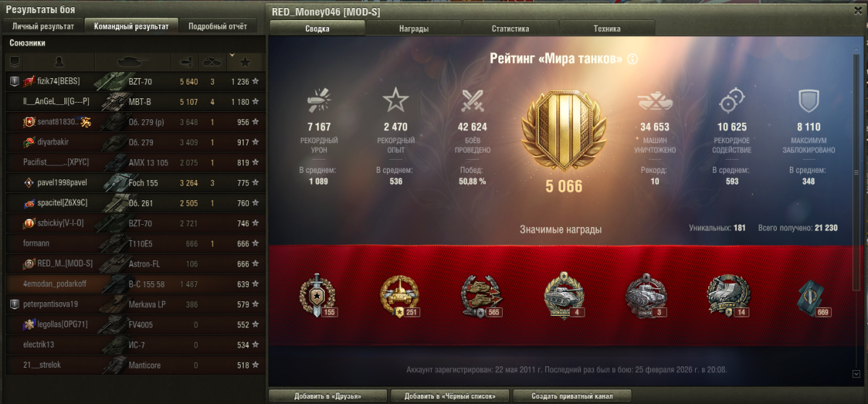Image resolution: width=868 pixels, height=404 pixels.
Task: Sort allies by the tank vehicle column icon
Action: point(134,61)
